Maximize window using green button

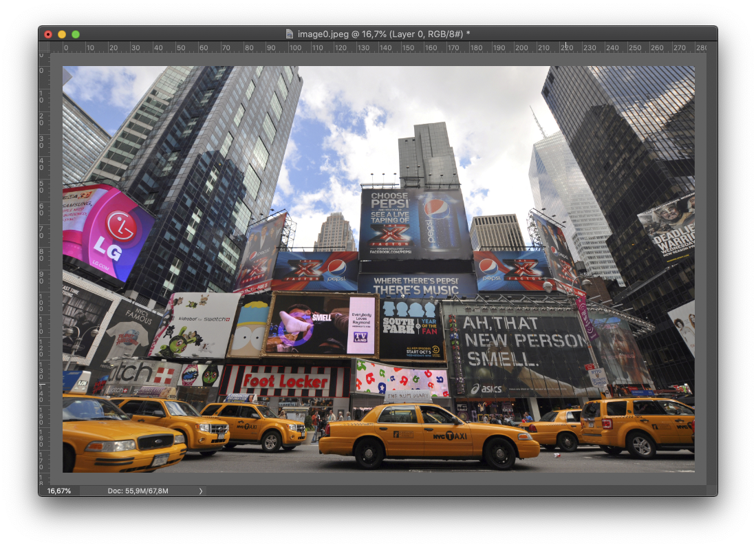(x=76, y=34)
